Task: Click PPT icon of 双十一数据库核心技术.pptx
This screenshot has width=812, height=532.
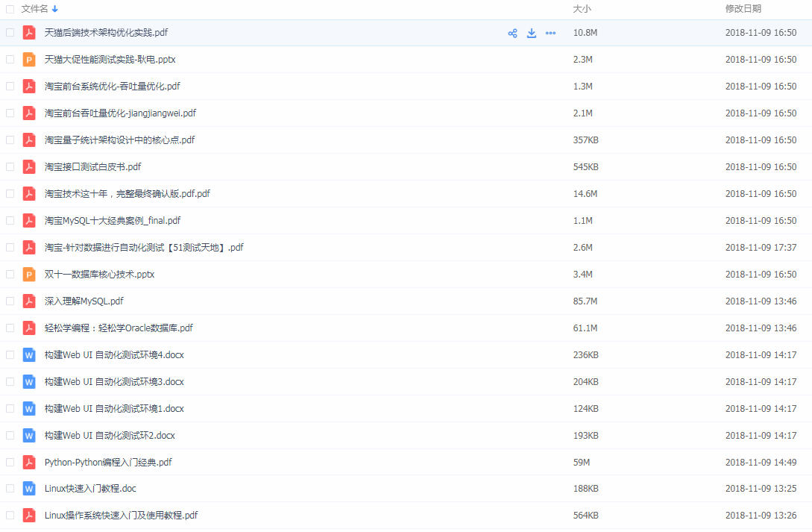Action: pos(29,275)
